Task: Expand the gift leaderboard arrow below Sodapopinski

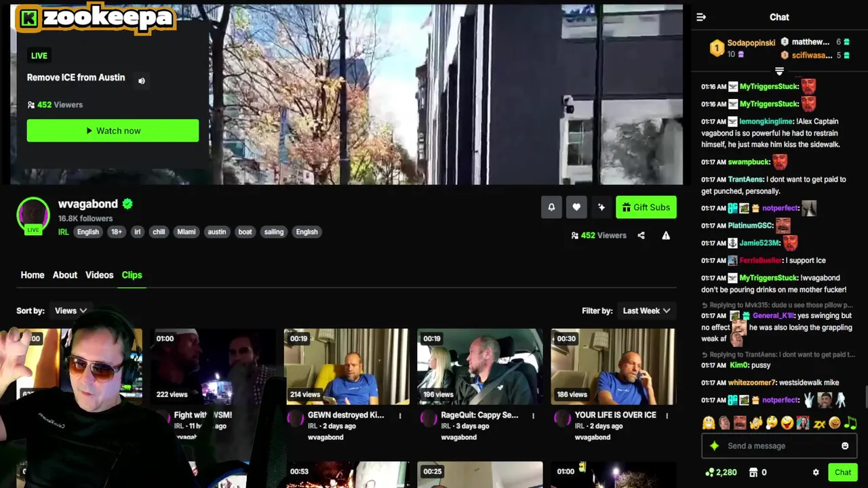Action: pyautogui.click(x=779, y=70)
